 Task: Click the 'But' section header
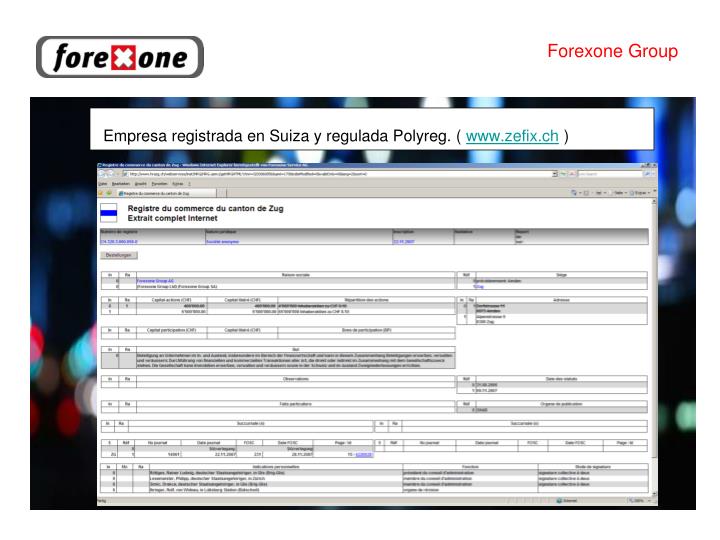click(x=295, y=349)
